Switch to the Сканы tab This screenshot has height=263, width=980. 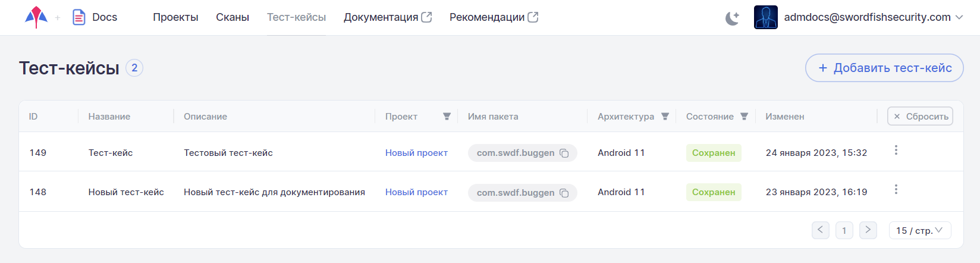click(233, 17)
